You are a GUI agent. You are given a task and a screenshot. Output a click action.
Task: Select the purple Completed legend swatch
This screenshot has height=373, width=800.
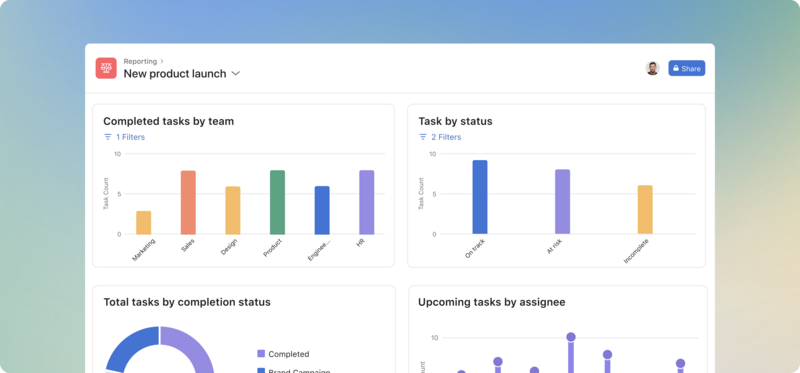tap(261, 354)
